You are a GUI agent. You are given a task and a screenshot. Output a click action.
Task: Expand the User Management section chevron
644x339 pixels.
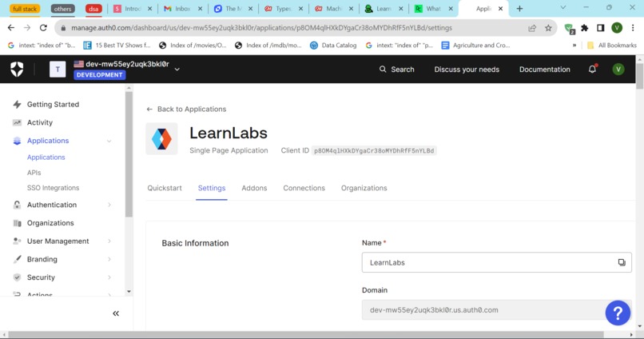[109, 241]
